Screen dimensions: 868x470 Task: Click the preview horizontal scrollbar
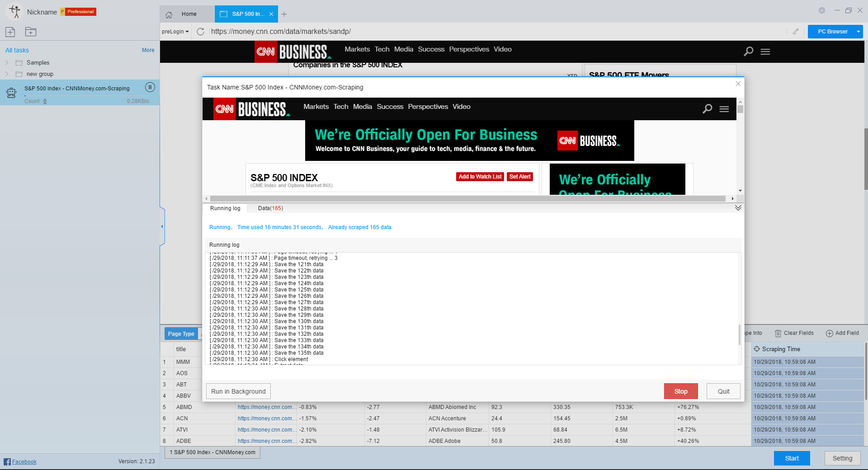[x=468, y=198]
